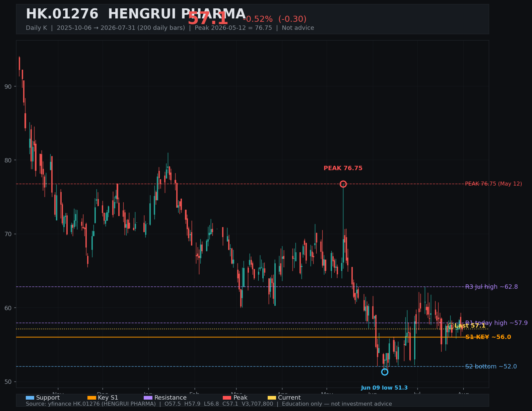Click the 'Daily K' subtitle text

(x=37, y=28)
